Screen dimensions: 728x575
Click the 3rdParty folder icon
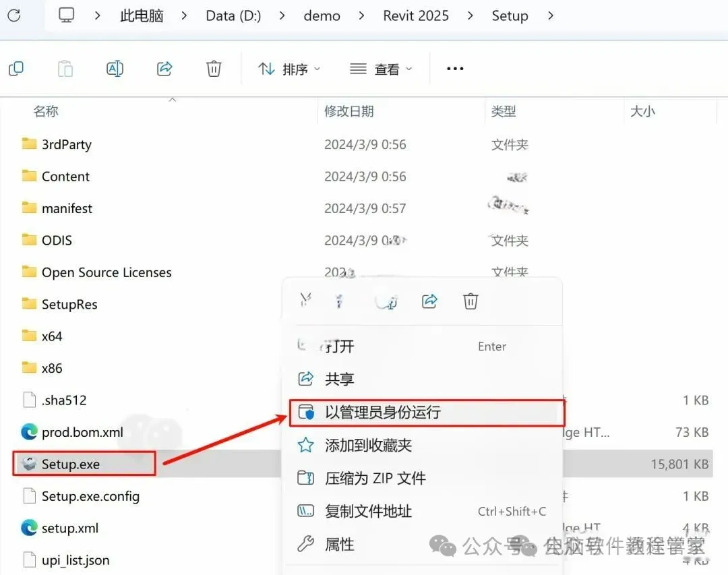29,144
